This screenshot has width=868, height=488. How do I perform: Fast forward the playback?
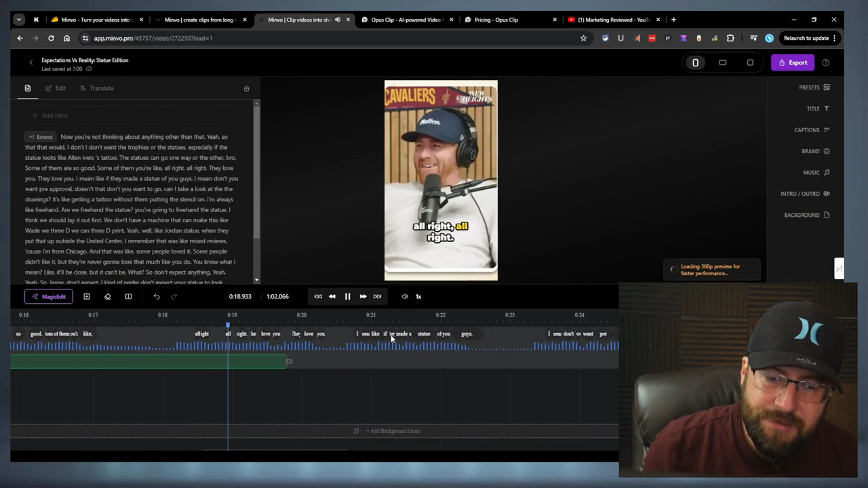point(363,296)
